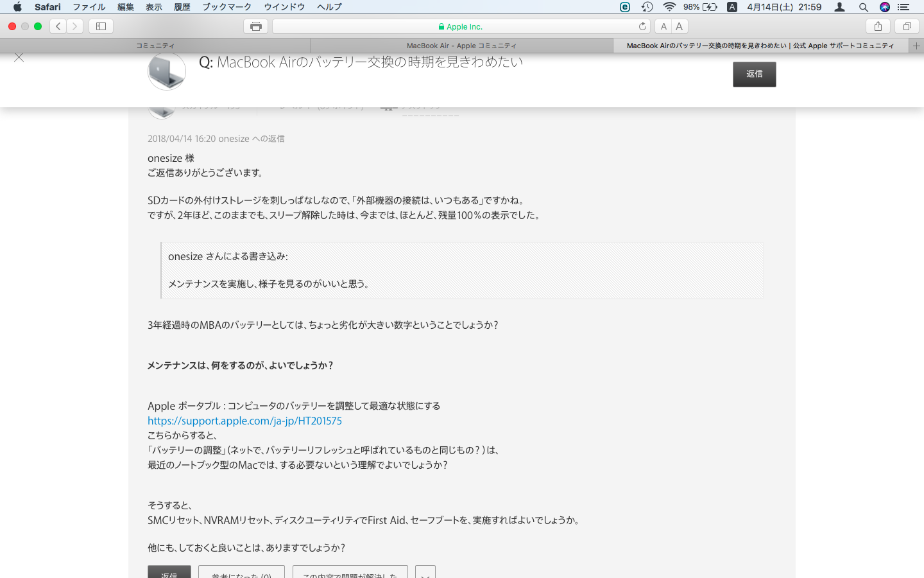The width and height of the screenshot is (924, 578).
Task: Check the battery status at 98%
Action: click(x=701, y=7)
